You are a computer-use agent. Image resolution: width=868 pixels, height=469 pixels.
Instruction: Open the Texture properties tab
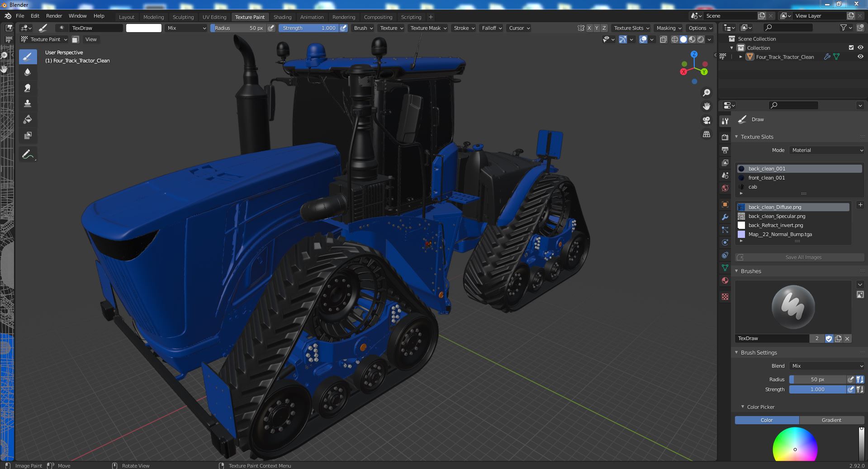click(x=725, y=296)
